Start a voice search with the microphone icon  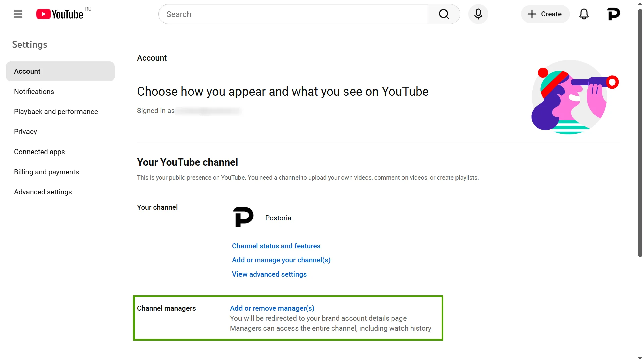click(x=478, y=14)
